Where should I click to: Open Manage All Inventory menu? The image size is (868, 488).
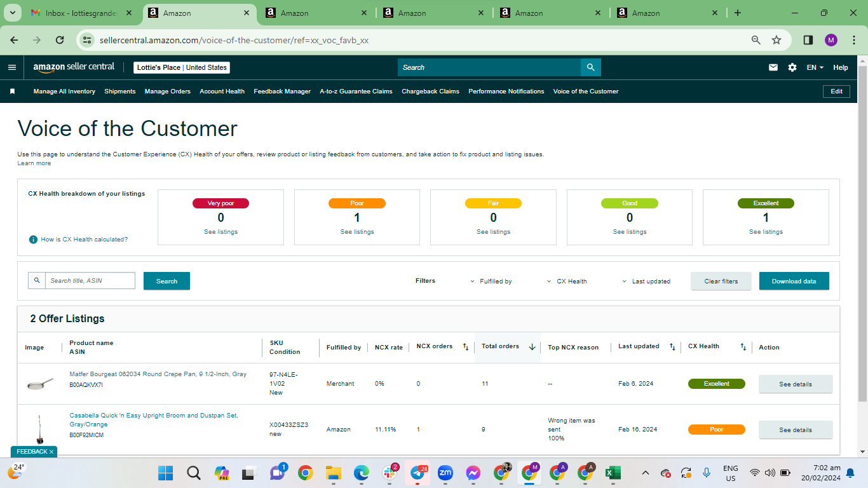pyautogui.click(x=64, y=91)
